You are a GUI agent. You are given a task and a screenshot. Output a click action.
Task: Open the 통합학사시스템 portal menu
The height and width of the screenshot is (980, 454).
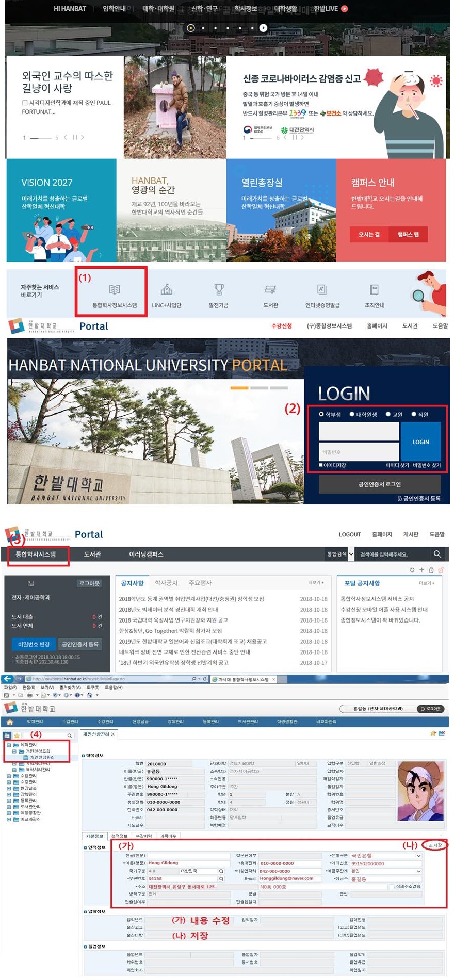point(36,554)
